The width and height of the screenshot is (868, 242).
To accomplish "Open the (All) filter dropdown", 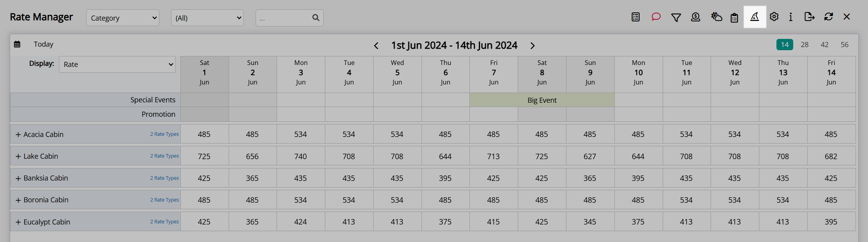I will pyautogui.click(x=207, y=18).
